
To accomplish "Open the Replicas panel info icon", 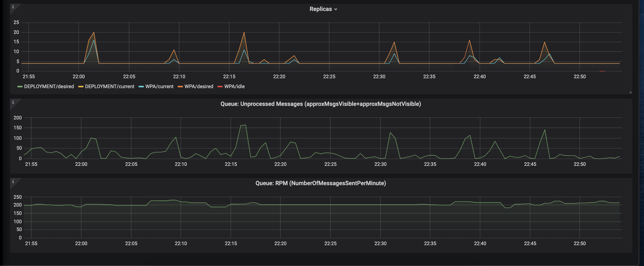I will coord(13,7).
